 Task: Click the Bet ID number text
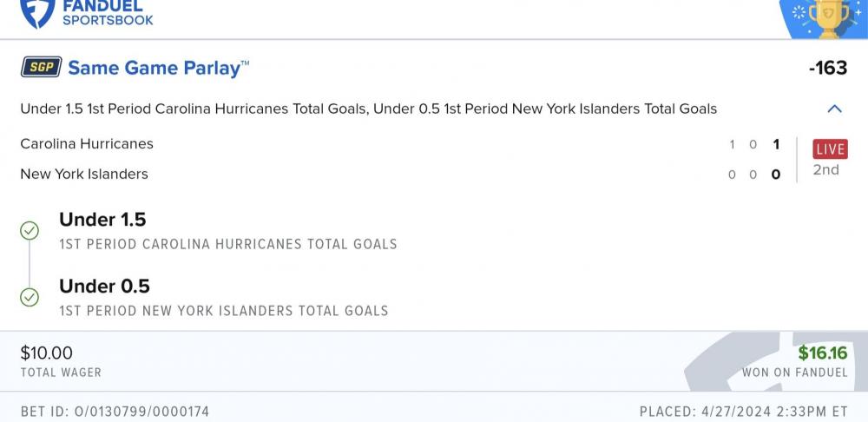pos(115,412)
